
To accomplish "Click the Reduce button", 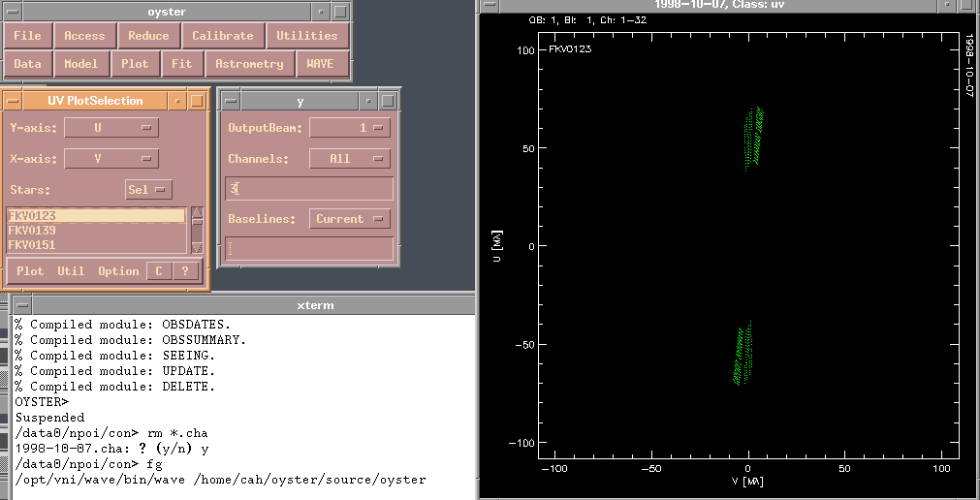I will [148, 36].
